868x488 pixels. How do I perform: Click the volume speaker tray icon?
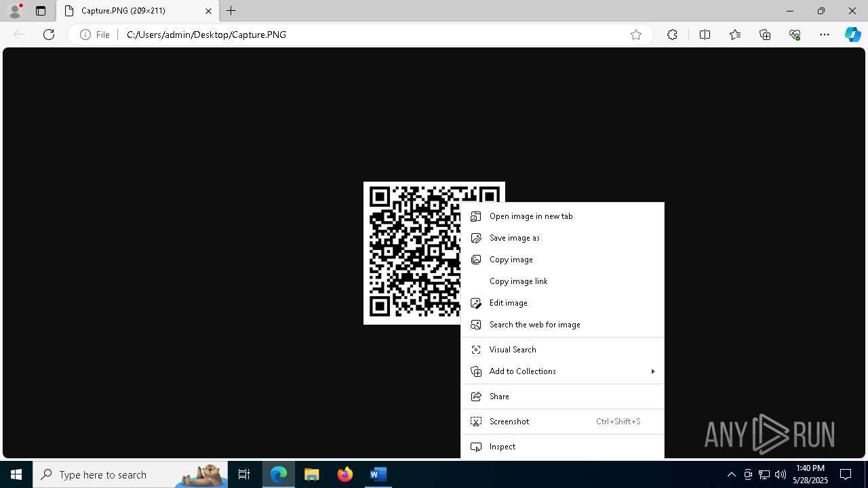tap(780, 474)
